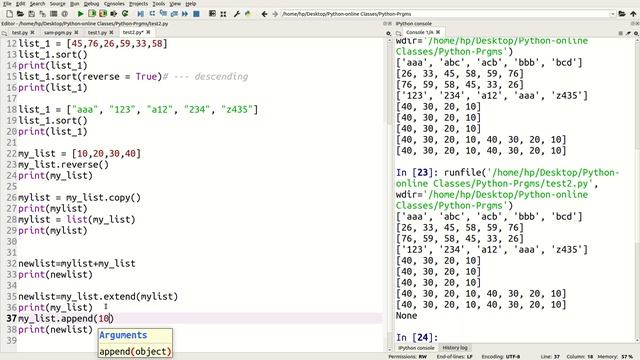Screen dimensions: 640x360
Task: Start debugging with the Debug file icon
Action: (x=140, y=14)
